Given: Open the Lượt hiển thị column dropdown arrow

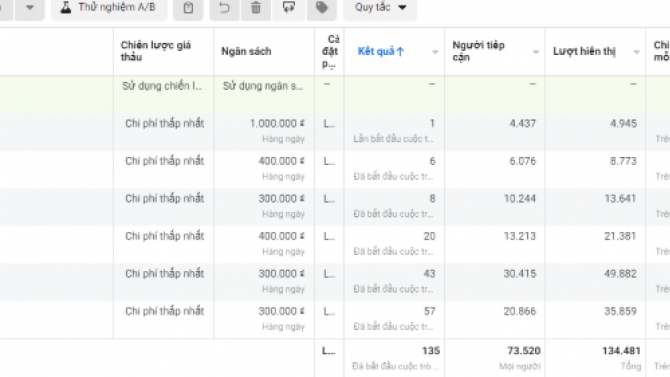Looking at the screenshot, I should (x=636, y=52).
